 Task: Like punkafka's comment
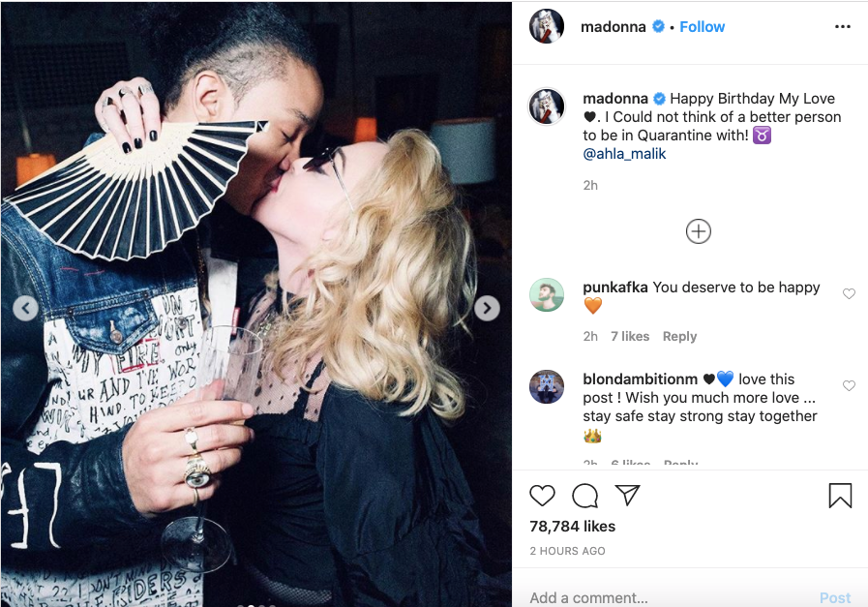tap(849, 293)
